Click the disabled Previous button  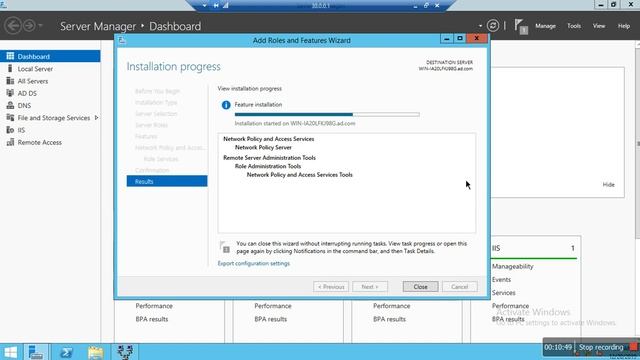331,287
